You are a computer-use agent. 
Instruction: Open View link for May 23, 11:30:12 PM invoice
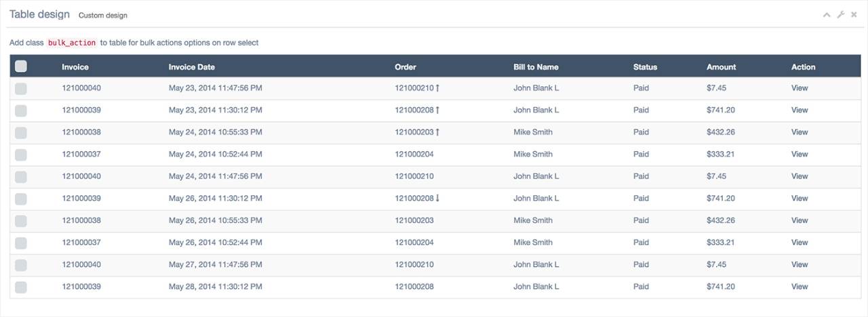tap(800, 110)
